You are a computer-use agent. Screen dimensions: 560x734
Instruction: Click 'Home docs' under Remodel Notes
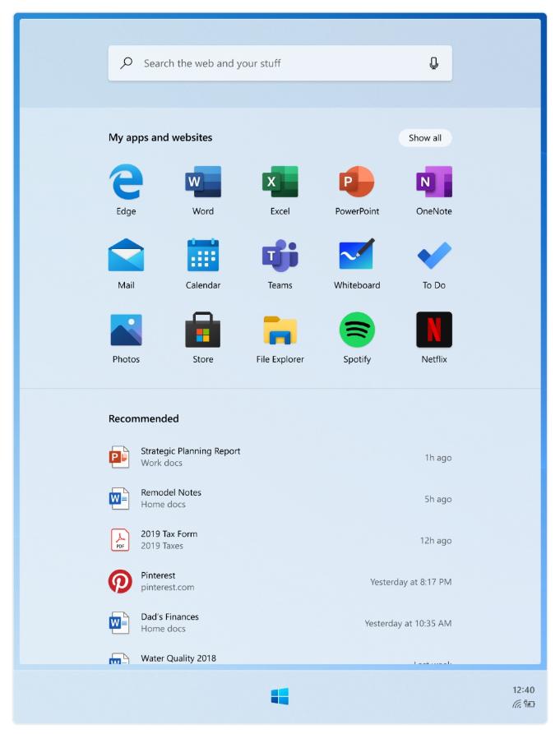164,505
